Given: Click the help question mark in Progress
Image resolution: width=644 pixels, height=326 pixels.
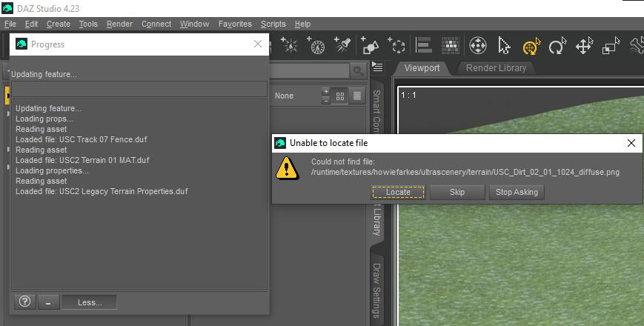Looking at the screenshot, I should coord(24,302).
